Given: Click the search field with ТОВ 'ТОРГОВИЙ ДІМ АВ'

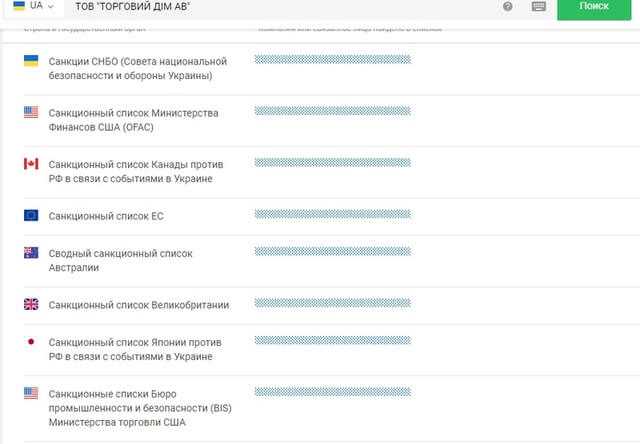Looking at the screenshot, I should click(x=282, y=7).
